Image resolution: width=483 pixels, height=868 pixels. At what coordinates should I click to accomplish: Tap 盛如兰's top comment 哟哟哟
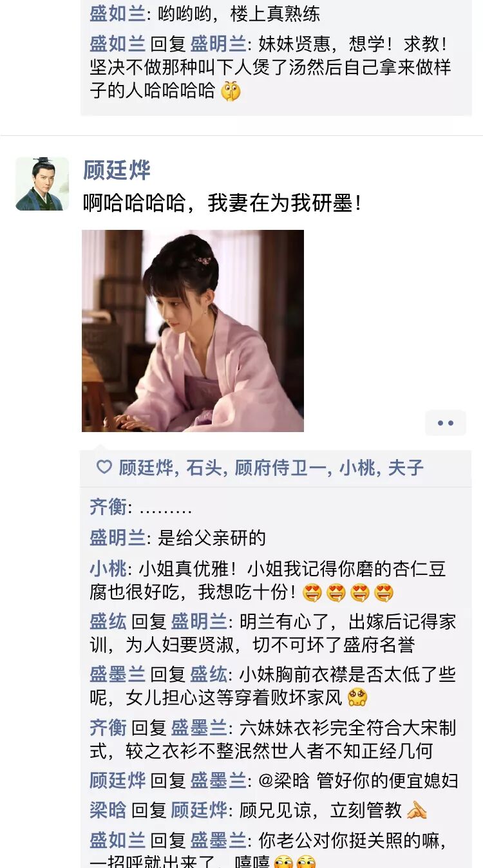tap(205, 14)
